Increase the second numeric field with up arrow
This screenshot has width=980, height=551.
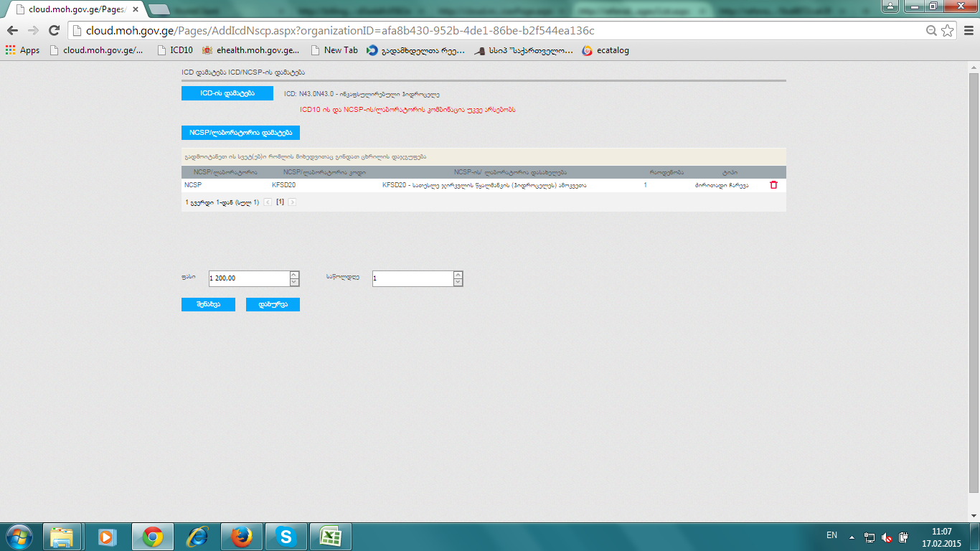click(x=458, y=275)
